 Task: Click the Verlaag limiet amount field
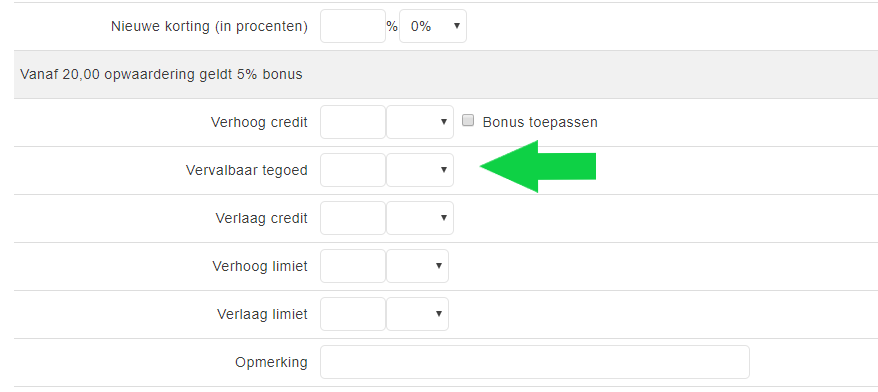point(353,314)
